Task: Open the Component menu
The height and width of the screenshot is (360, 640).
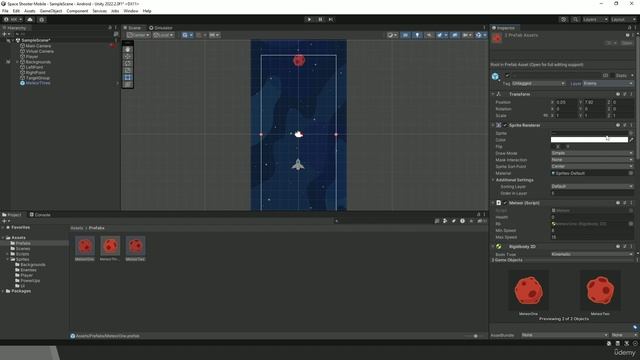Action: coord(77,11)
